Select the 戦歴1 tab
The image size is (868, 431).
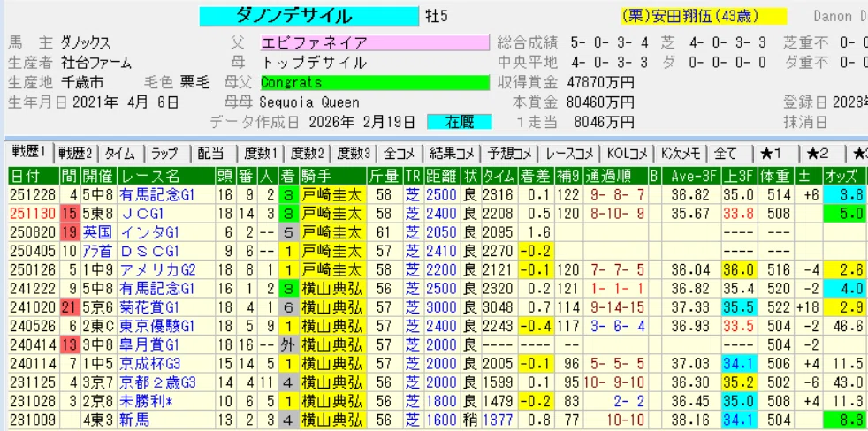[30, 152]
